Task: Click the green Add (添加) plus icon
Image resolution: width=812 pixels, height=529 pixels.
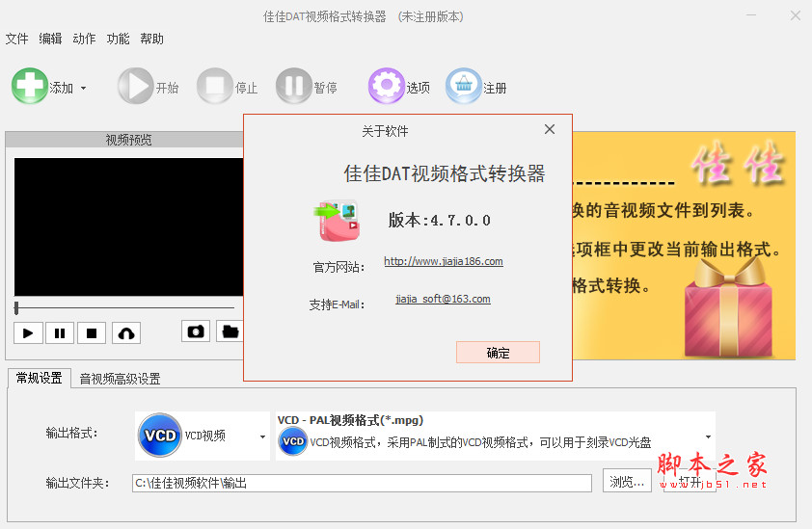Action: point(30,86)
